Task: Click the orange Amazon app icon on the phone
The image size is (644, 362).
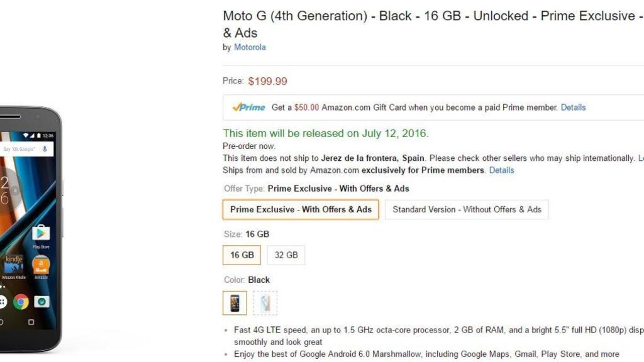Action: [41, 265]
